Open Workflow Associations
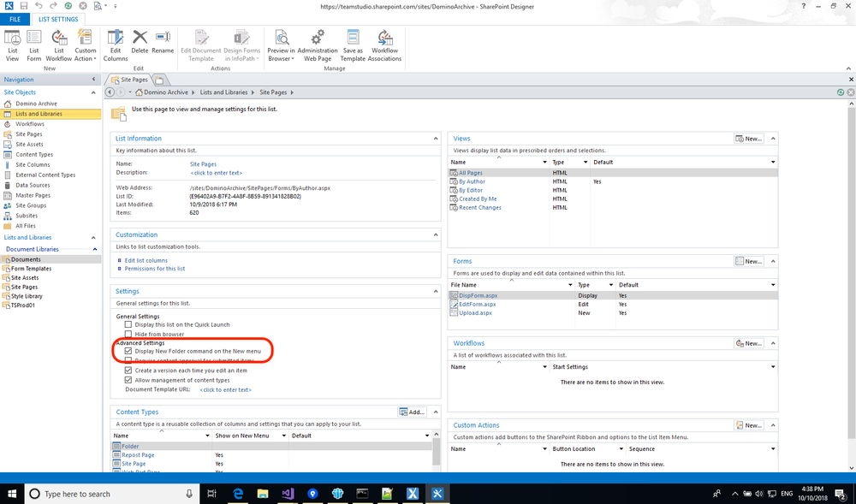This screenshot has width=856, height=504. click(x=385, y=43)
